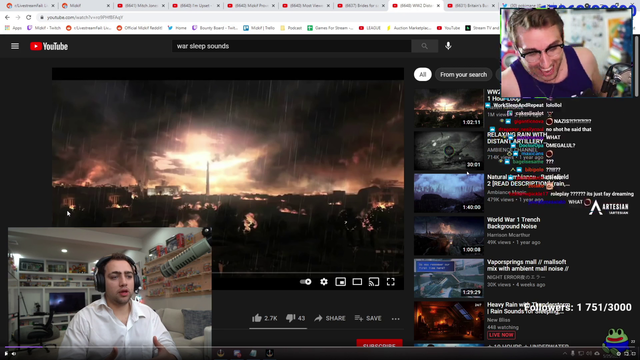Viewport: 640px width, 360px height.
Task: Cast video using Play on TV icon
Action: click(x=374, y=282)
